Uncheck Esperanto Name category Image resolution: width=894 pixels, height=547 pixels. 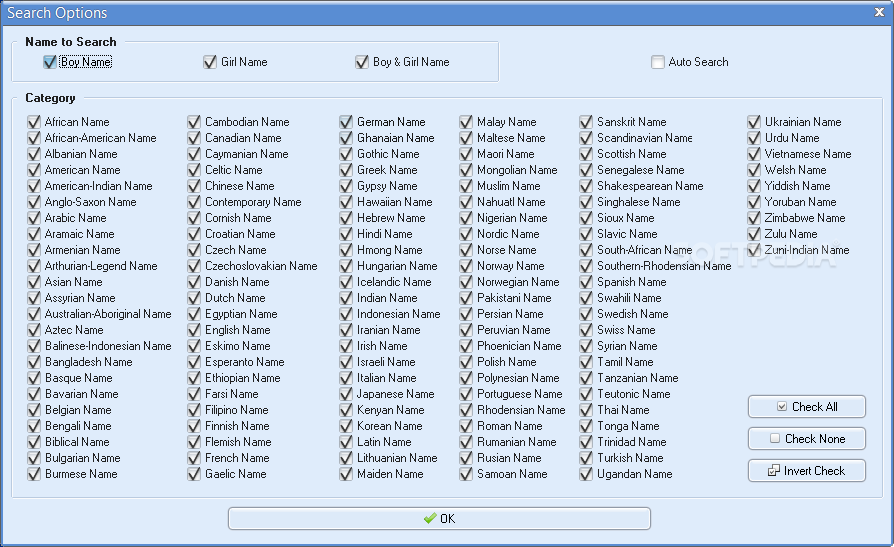tap(194, 362)
